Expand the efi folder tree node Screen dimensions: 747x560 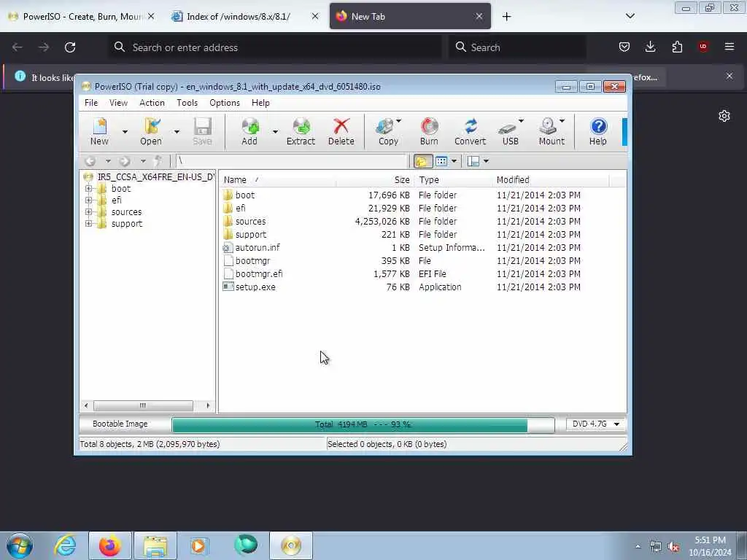[88, 201]
